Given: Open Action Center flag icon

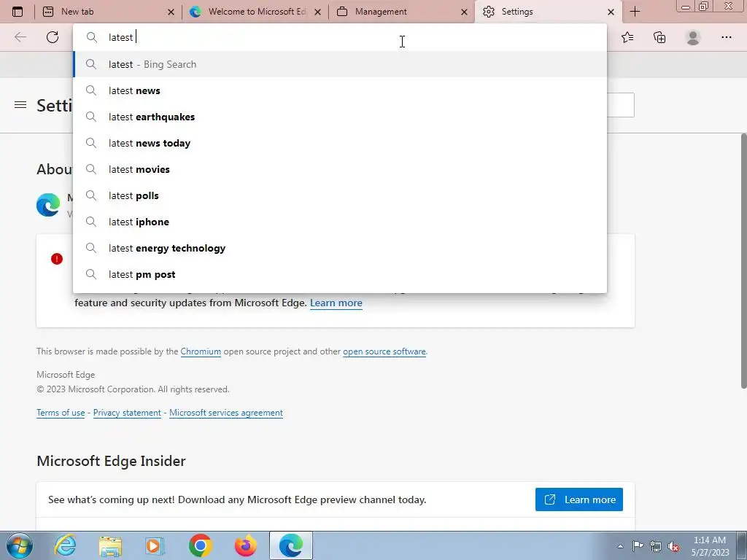Looking at the screenshot, I should 638,546.
